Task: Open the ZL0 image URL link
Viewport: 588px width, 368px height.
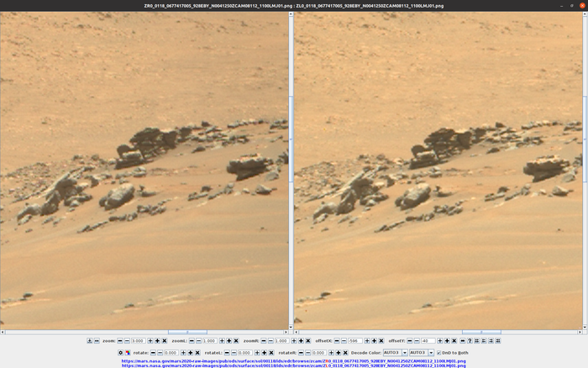Action: click(x=293, y=365)
